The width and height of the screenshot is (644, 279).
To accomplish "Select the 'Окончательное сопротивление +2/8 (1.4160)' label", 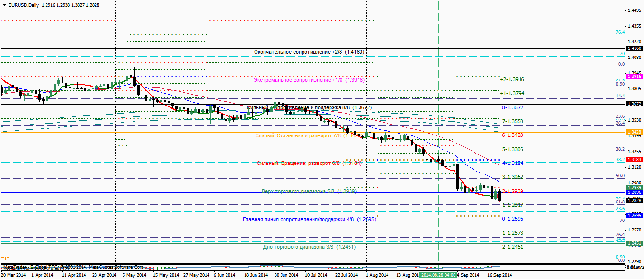I will (309, 51).
